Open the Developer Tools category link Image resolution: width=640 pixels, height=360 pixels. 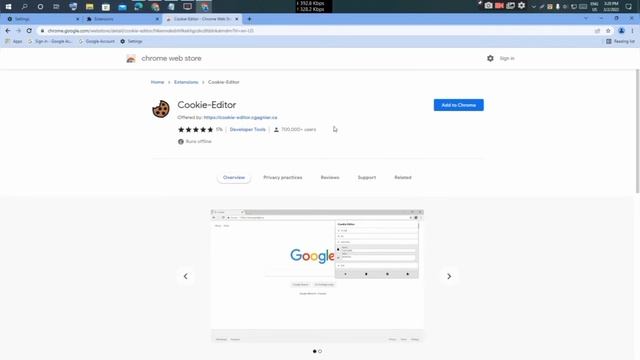[247, 129]
